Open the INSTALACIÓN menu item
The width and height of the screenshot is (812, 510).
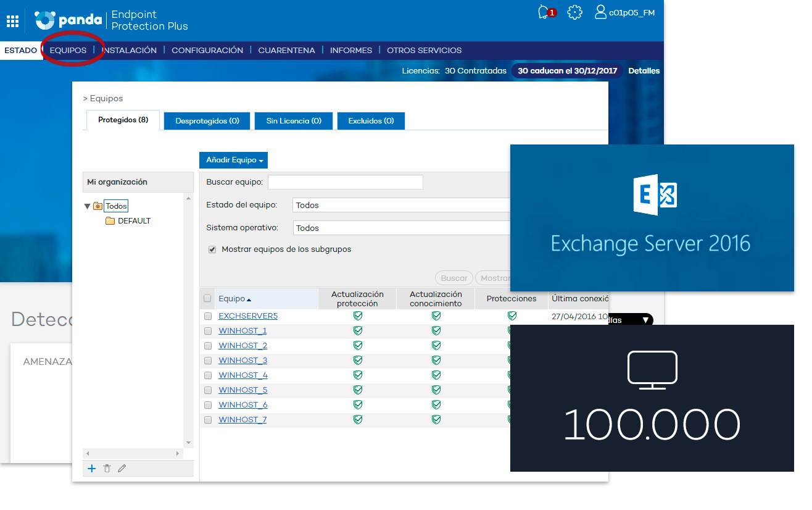pos(129,51)
